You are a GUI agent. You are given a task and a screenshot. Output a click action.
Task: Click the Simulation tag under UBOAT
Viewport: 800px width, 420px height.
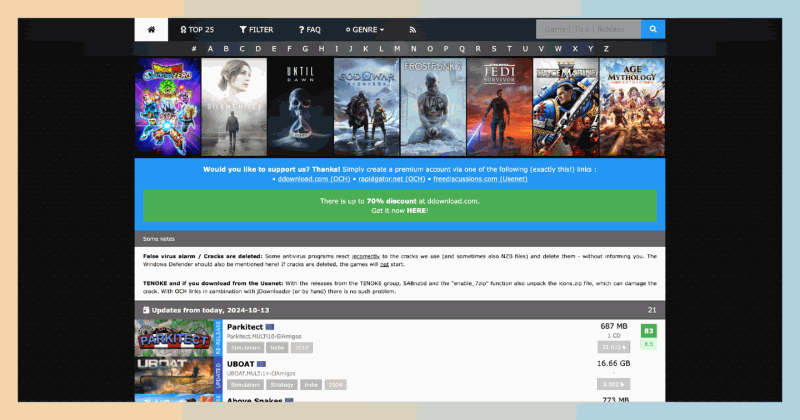[245, 385]
